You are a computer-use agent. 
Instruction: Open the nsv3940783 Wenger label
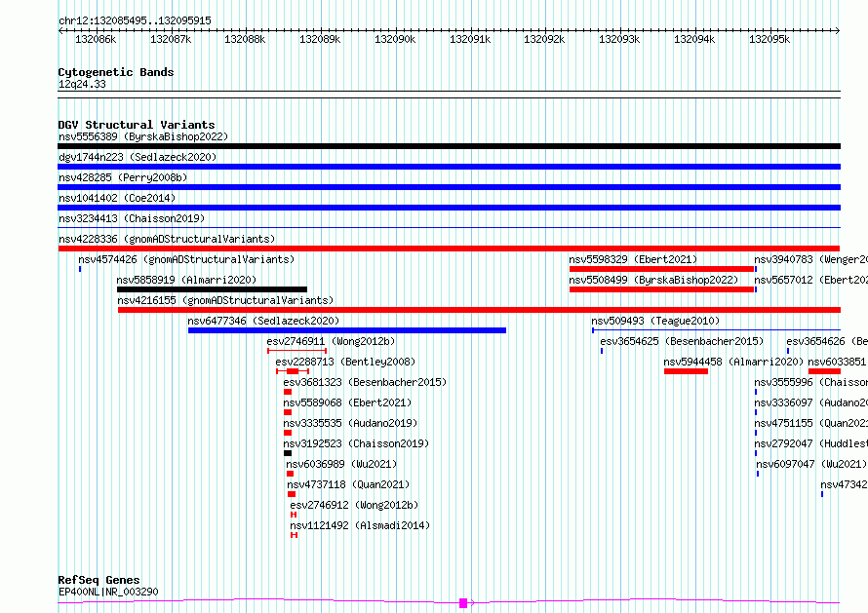tap(810, 259)
